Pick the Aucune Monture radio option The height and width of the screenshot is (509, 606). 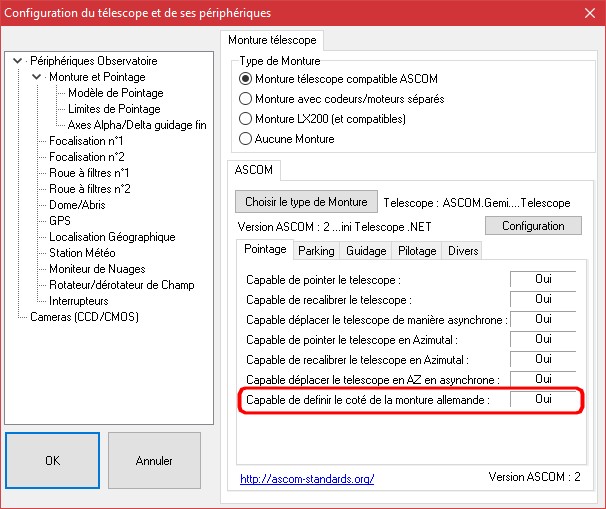pos(246,139)
